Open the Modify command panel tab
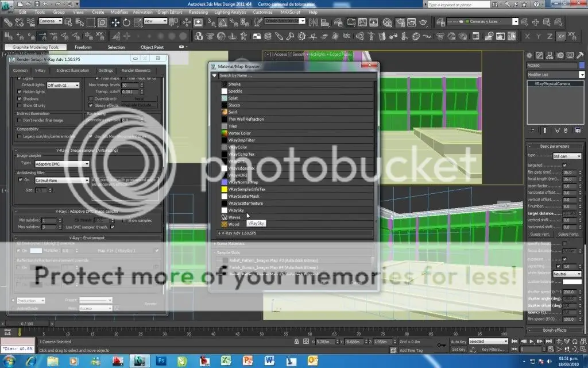This screenshot has width=588, height=368. point(539,56)
